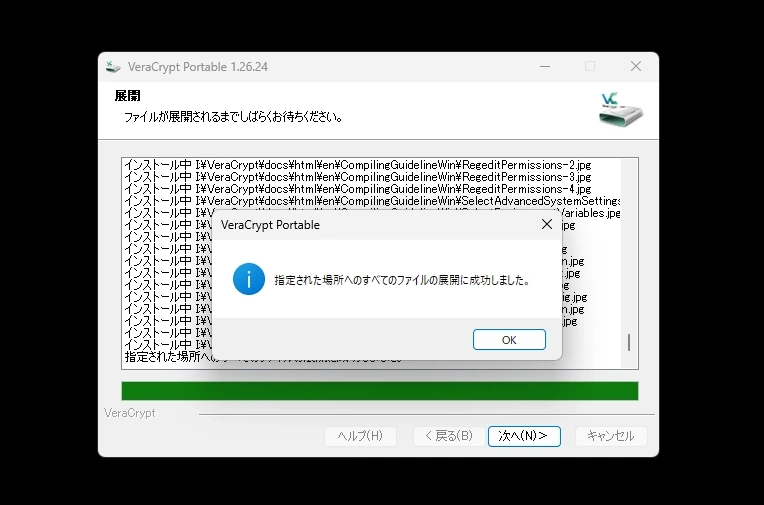This screenshot has width=764, height=505.
Task: Click the VeraCrypt drive logo in header
Action: coord(621,110)
